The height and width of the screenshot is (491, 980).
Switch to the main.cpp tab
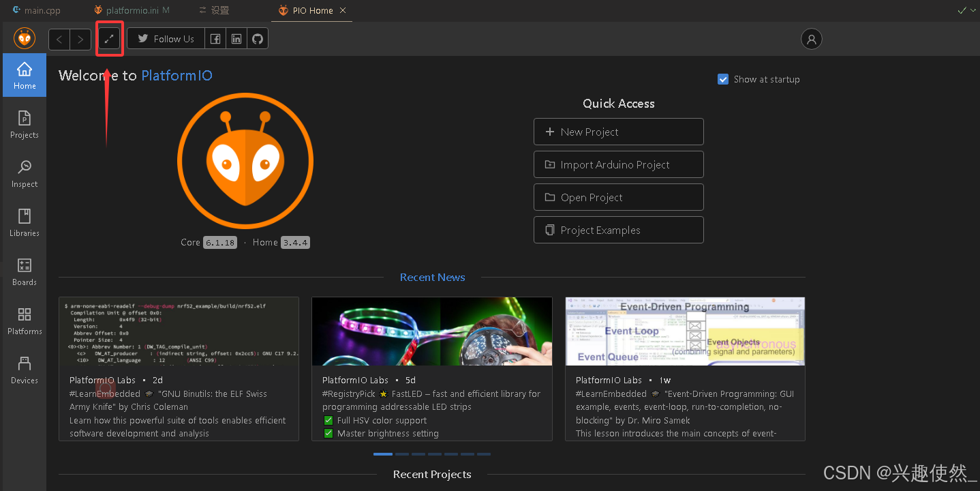tap(37, 10)
